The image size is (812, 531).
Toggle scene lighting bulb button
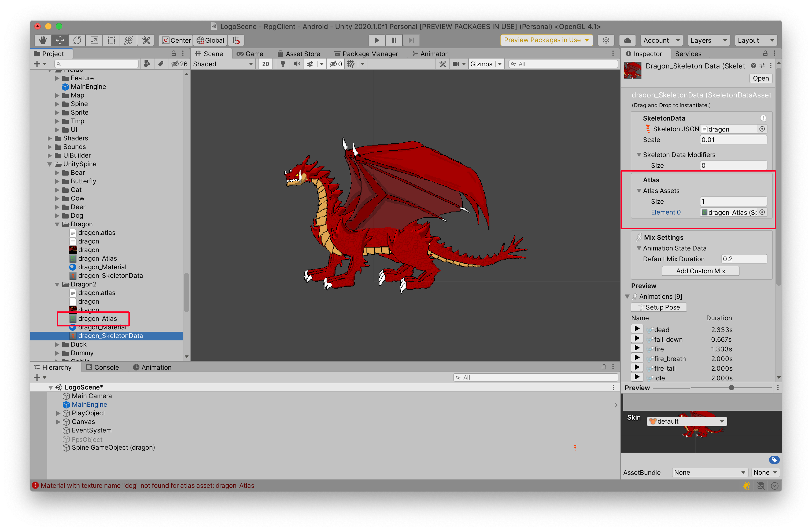click(x=282, y=64)
